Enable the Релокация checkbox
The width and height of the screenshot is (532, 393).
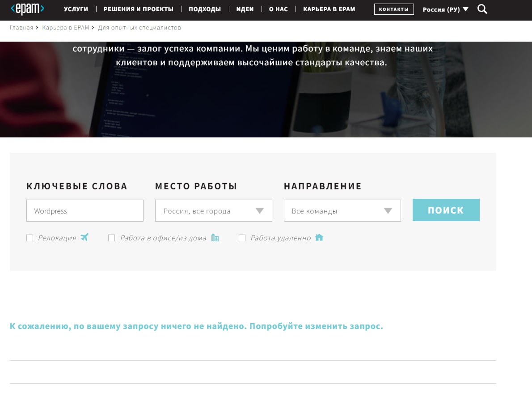tap(30, 238)
